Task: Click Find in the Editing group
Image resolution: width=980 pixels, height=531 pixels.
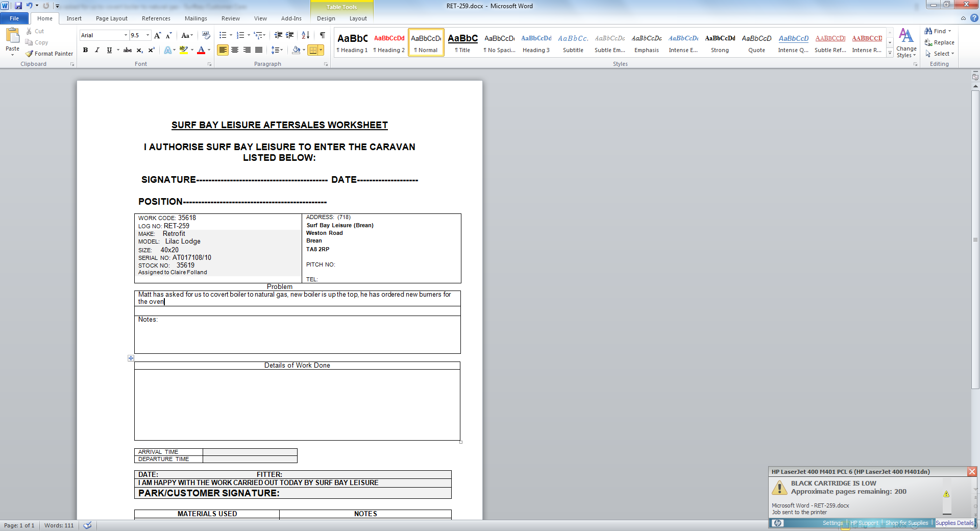Action: click(938, 31)
